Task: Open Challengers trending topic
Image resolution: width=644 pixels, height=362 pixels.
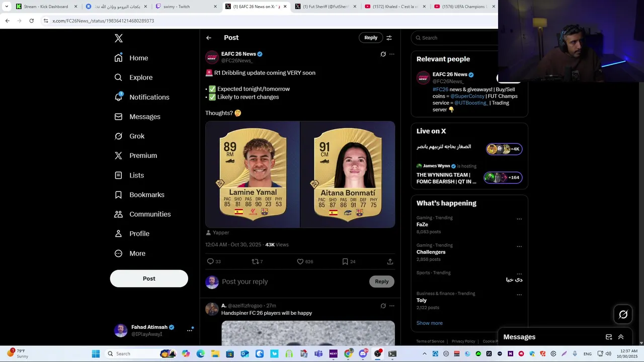Action: (431, 252)
